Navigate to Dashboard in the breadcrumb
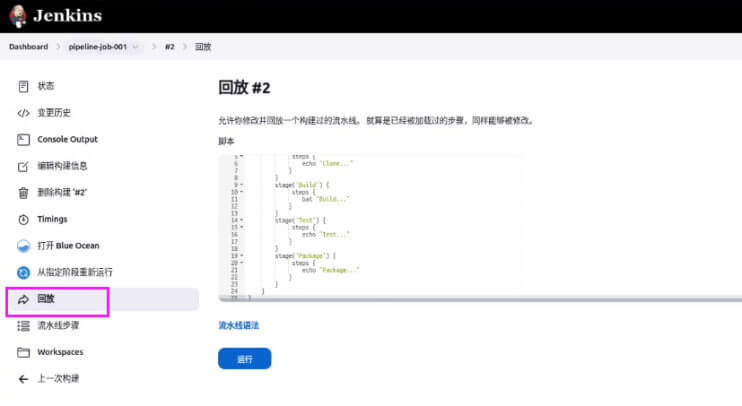The image size is (742, 406). [x=28, y=47]
